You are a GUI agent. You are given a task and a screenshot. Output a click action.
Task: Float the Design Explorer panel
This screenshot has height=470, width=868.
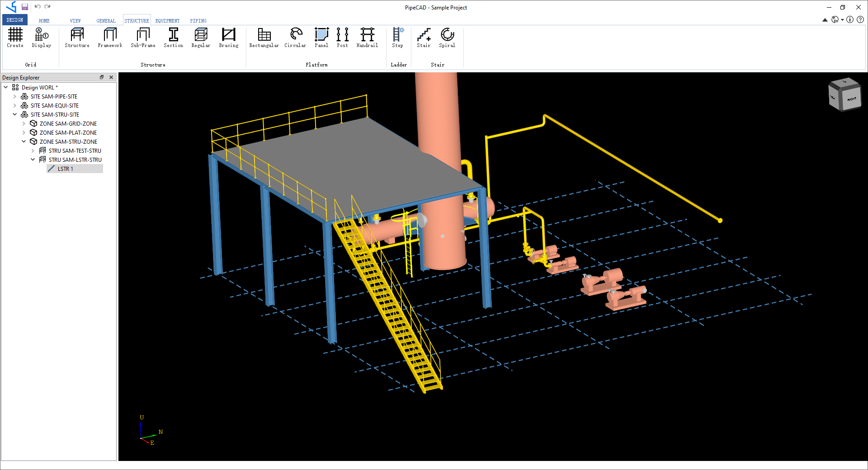click(102, 77)
